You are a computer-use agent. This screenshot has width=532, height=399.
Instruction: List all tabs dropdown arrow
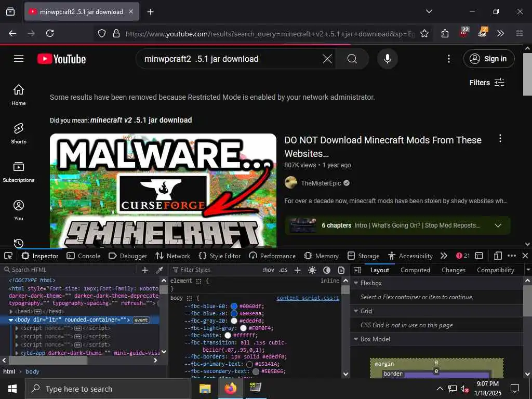click(429, 11)
